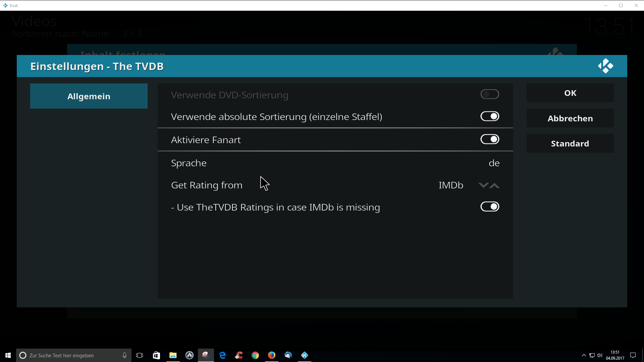Maximize the Kodi window
The image size is (644, 362).
[x=621, y=5]
